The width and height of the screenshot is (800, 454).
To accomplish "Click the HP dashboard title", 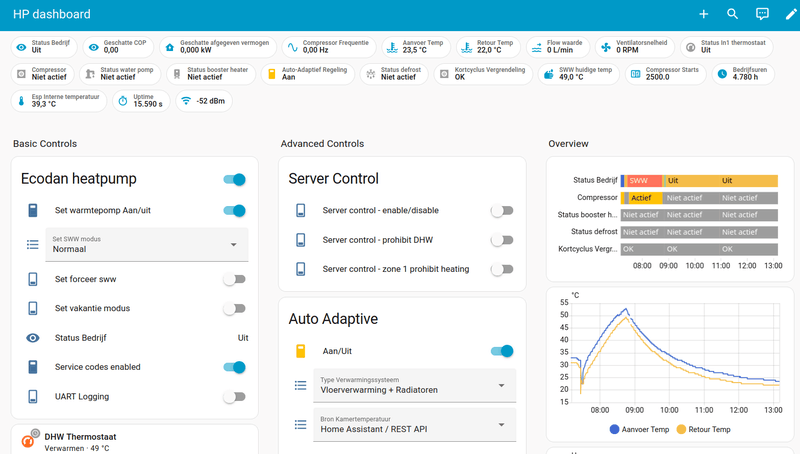I will (x=52, y=14).
